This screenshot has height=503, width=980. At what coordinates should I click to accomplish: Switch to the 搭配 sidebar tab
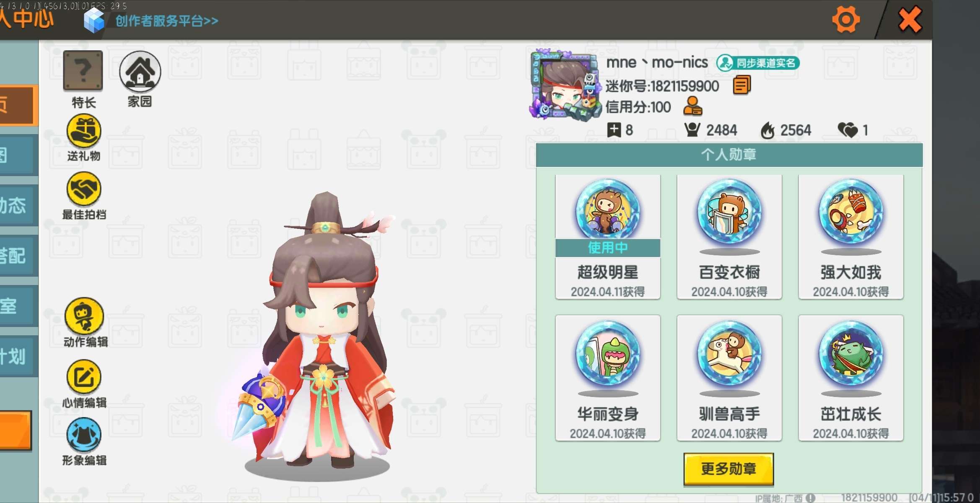click(17, 256)
